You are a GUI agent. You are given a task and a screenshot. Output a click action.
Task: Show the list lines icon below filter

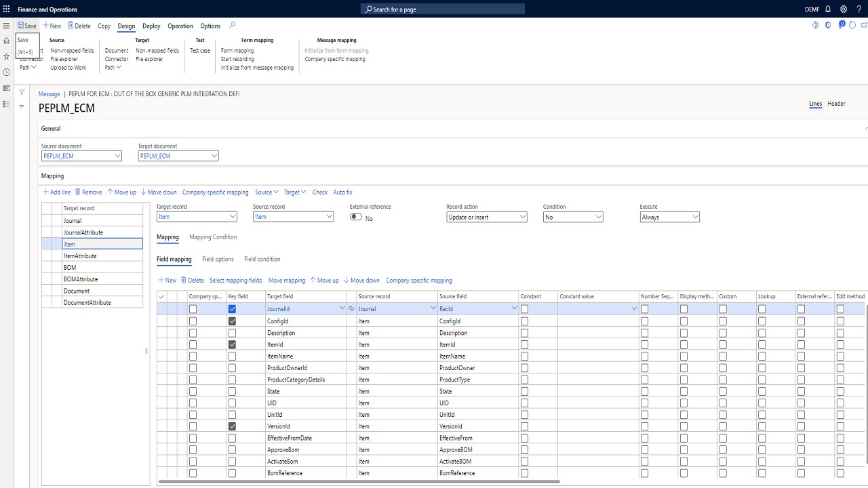click(22, 106)
